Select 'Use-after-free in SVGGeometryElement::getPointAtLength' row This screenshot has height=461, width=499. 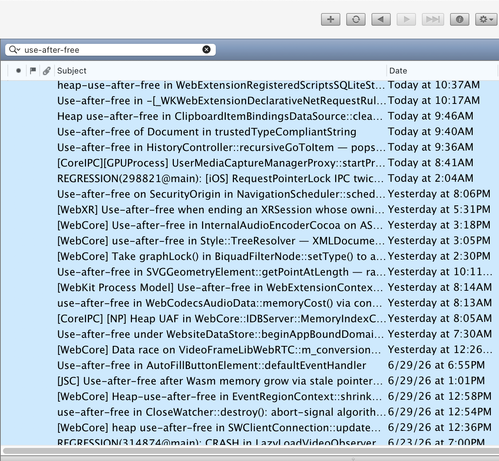pos(249,272)
